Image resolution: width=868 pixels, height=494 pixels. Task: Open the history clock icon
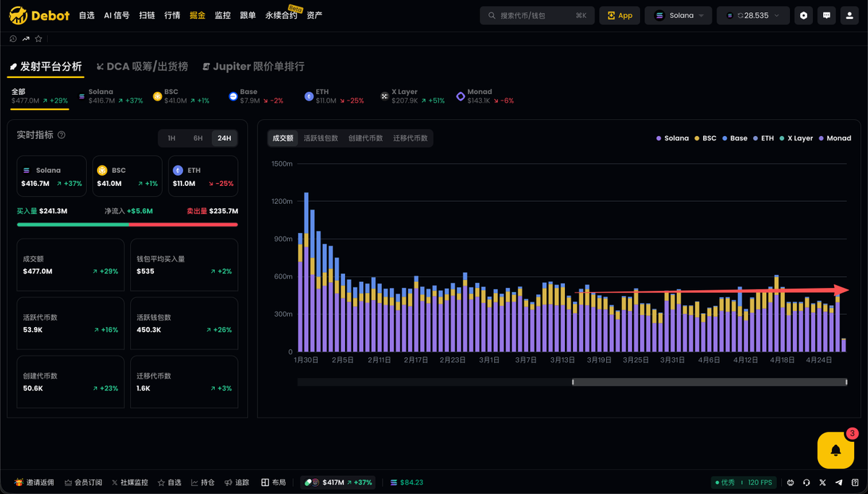[13, 39]
